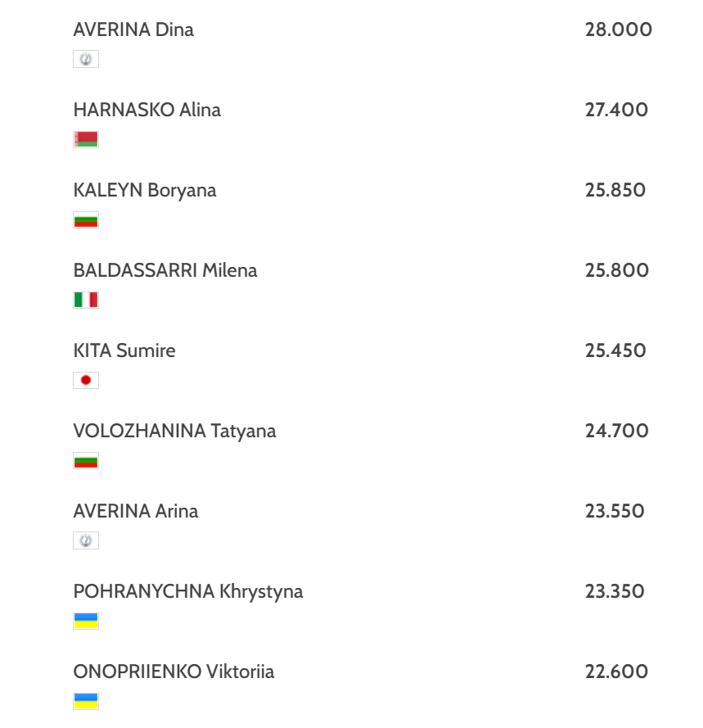
Task: Open AVERINA Dina athlete name
Action: 133,29
